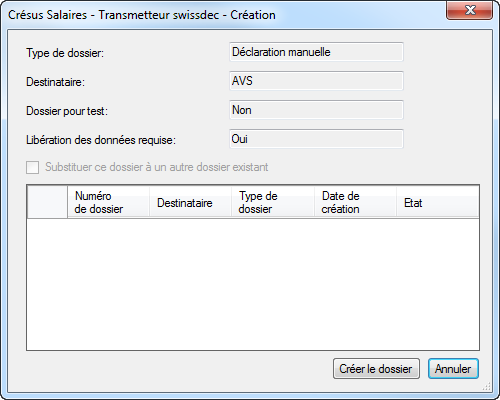Sort by Destinataire column header
This screenshot has height=400, width=500.
[x=190, y=202]
